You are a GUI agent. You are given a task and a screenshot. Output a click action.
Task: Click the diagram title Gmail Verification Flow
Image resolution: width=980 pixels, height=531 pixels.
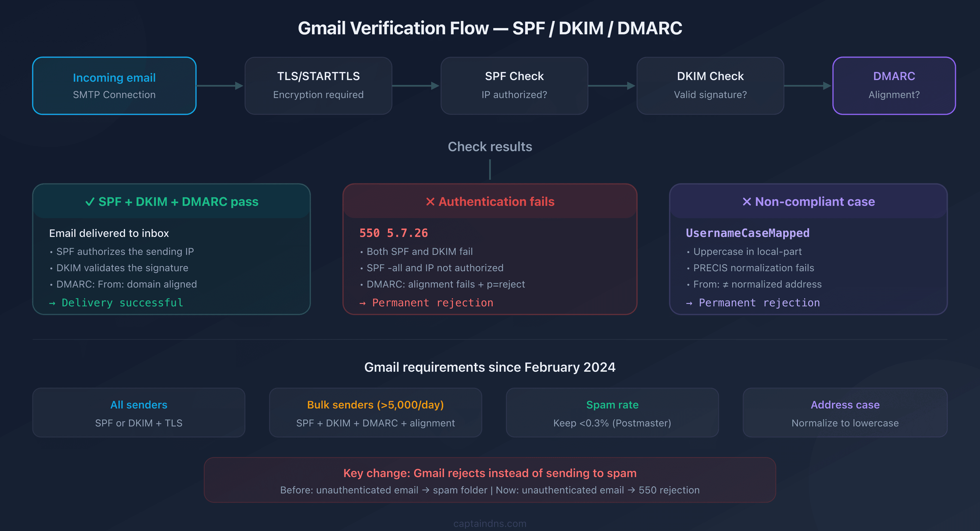tap(490, 28)
